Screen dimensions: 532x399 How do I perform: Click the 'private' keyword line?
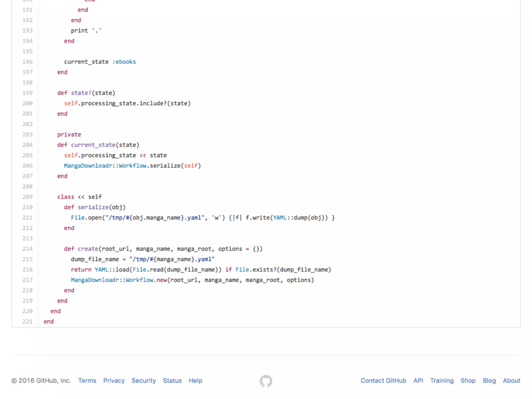(69, 135)
